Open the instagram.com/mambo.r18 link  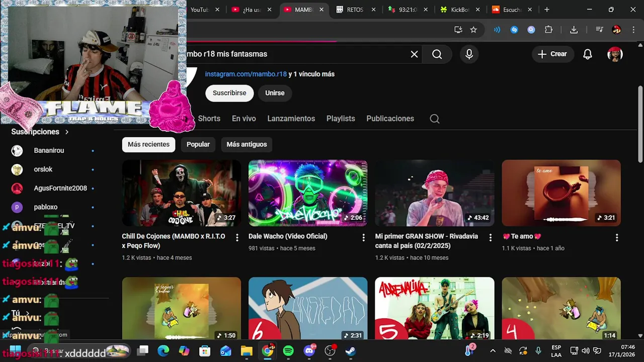[246, 74]
